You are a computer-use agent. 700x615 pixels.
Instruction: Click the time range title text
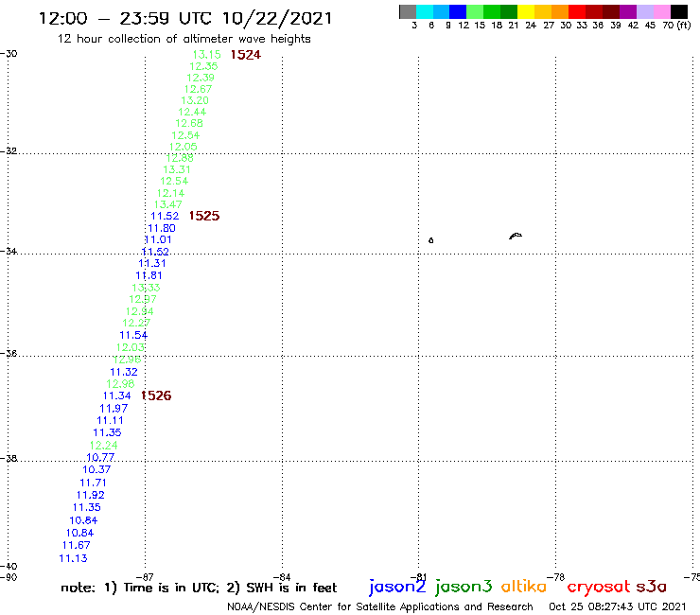pyautogui.click(x=185, y=19)
